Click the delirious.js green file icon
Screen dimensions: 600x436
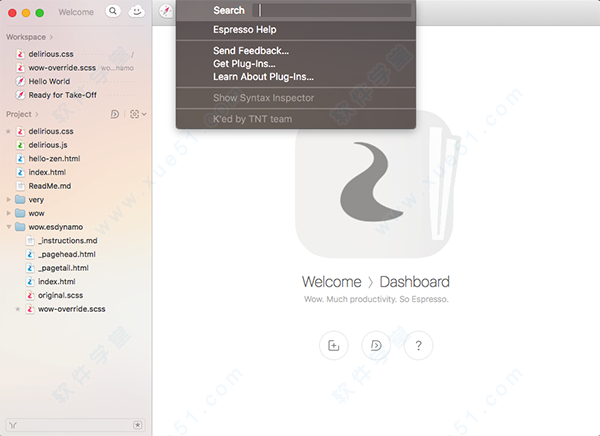(x=20, y=145)
